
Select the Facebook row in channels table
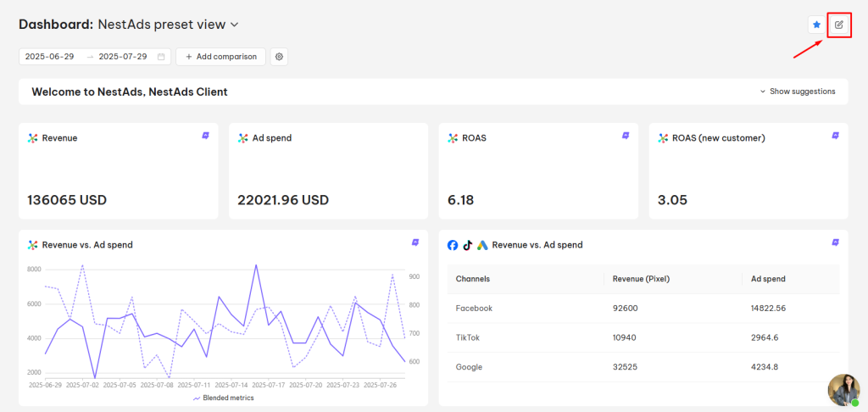(643, 309)
